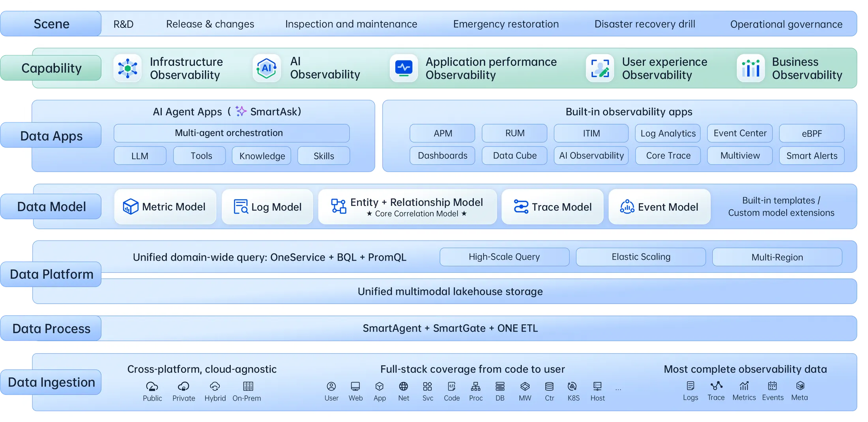Click the AI Observability shield icon
868x422 pixels.
(267, 68)
